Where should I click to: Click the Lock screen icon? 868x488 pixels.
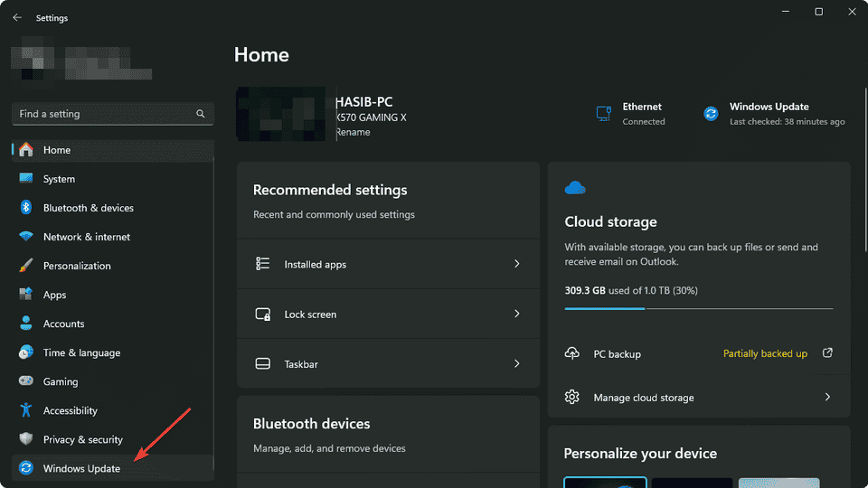coord(263,314)
